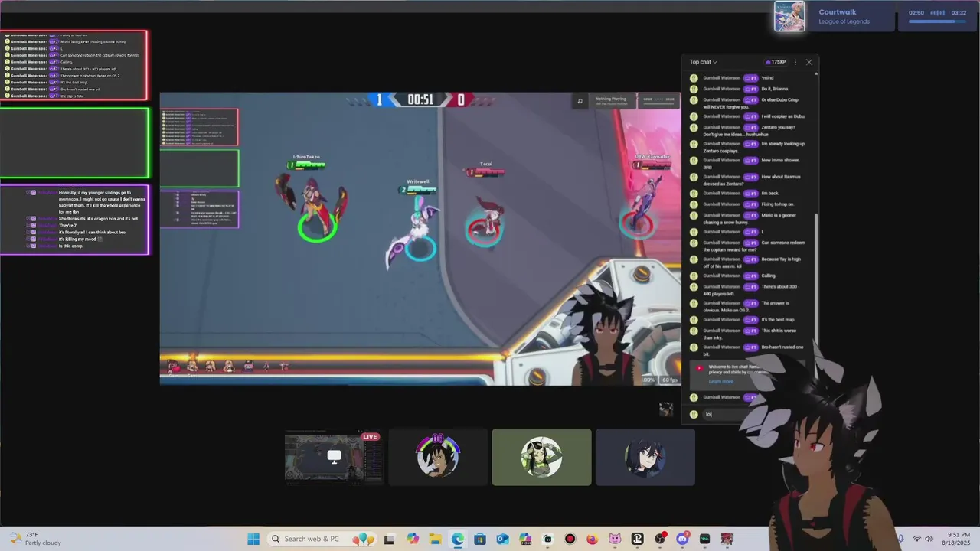Open Microsoft Store from the taskbar
This screenshot has height=551, width=980.
coord(479,539)
